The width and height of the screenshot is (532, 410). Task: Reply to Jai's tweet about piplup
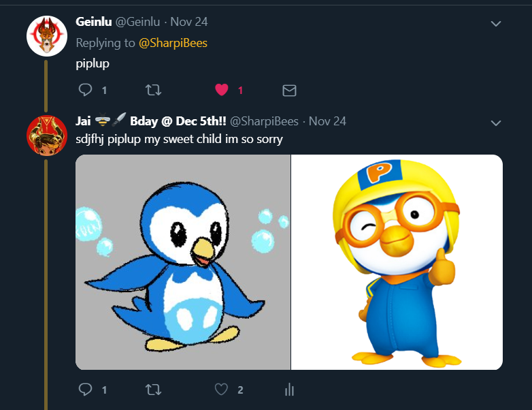click(x=86, y=390)
